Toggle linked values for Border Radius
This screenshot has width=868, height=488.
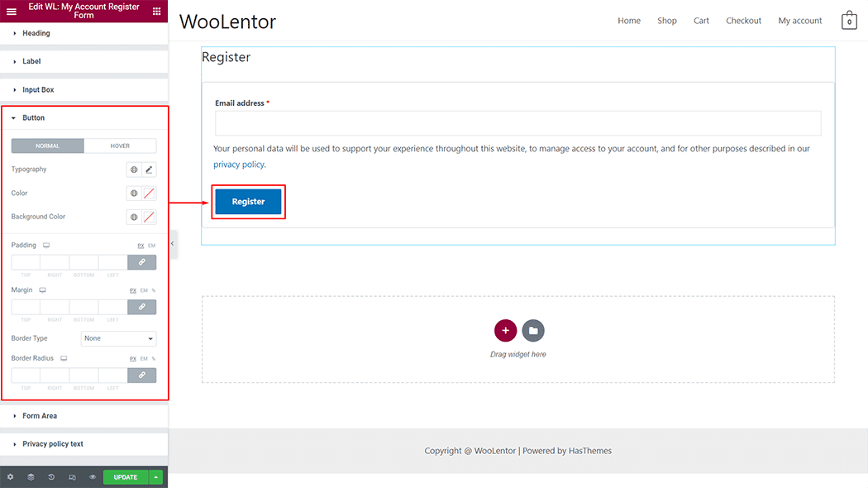pyautogui.click(x=141, y=375)
